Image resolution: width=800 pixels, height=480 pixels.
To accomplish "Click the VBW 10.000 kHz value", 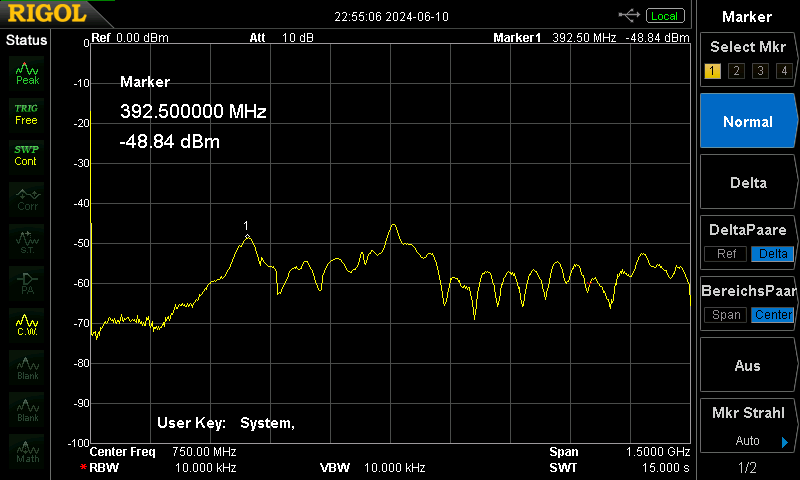I will click(394, 467).
